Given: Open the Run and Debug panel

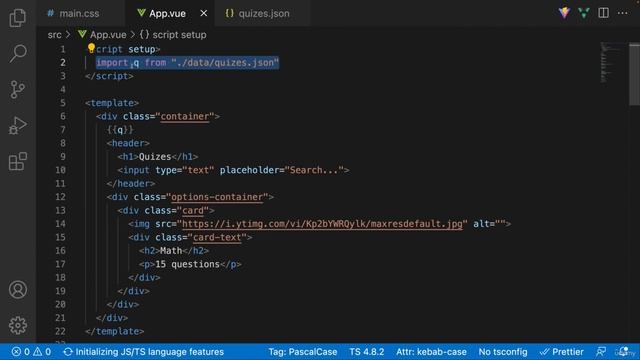Looking at the screenshot, I should (18, 125).
